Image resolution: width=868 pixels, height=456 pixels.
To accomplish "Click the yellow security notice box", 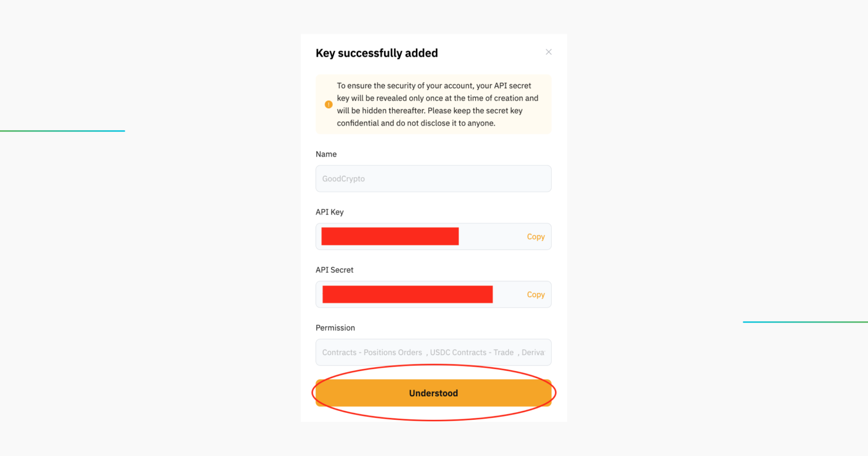I will coord(433,104).
